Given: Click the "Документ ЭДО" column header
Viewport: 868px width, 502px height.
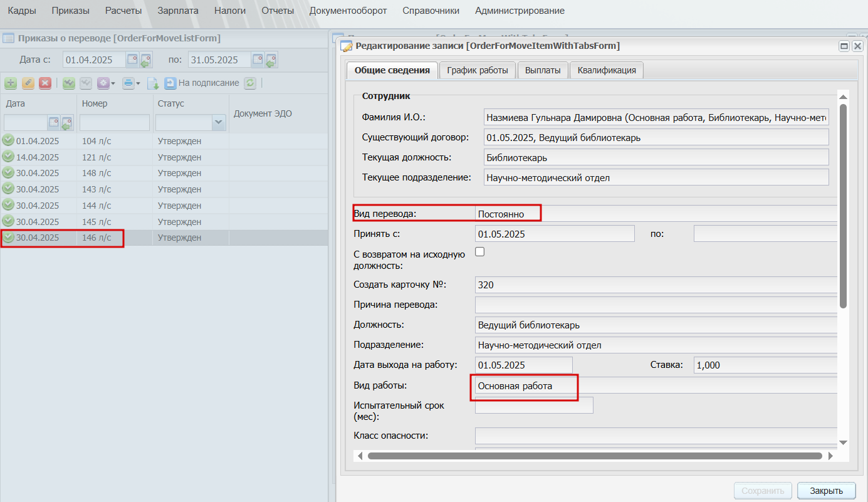Looking at the screenshot, I should pos(278,113).
